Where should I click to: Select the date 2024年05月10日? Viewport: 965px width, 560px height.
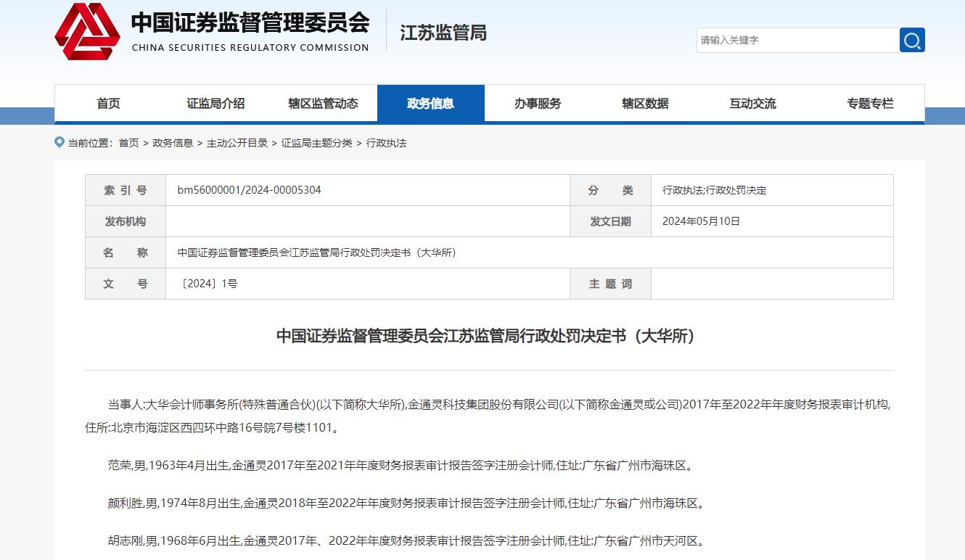click(x=701, y=221)
